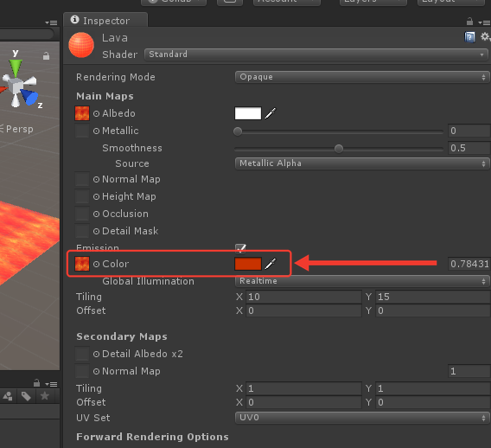Open the Height Map texture picker circle

(x=97, y=196)
